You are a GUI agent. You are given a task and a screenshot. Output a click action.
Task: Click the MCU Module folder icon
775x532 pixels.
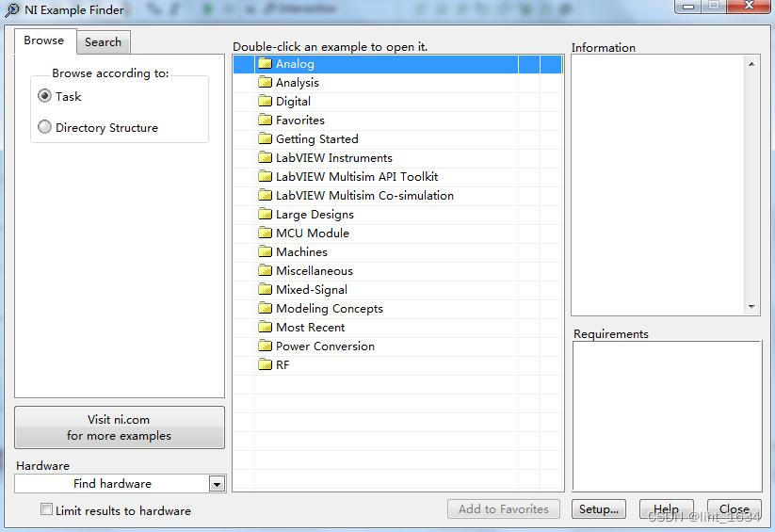265,233
